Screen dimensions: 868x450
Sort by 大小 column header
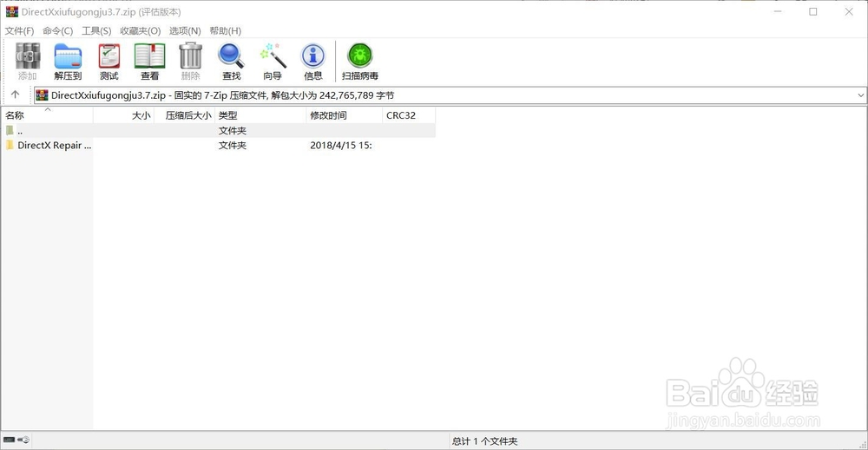[123, 115]
